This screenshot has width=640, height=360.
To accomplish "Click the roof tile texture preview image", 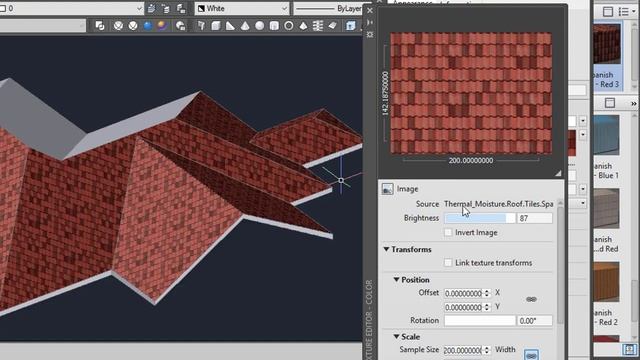I will pyautogui.click(x=471, y=93).
